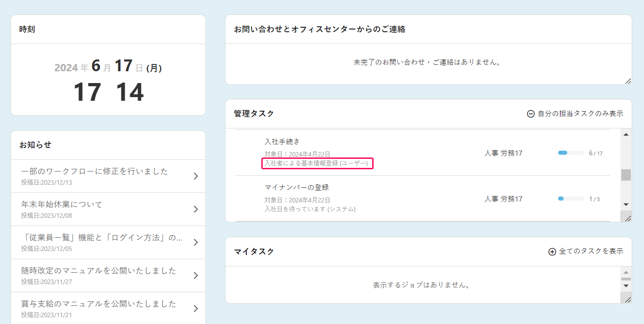This screenshot has width=644, height=324.
Task: Click resize handle of マイタスク panel
Action: coord(628,299)
